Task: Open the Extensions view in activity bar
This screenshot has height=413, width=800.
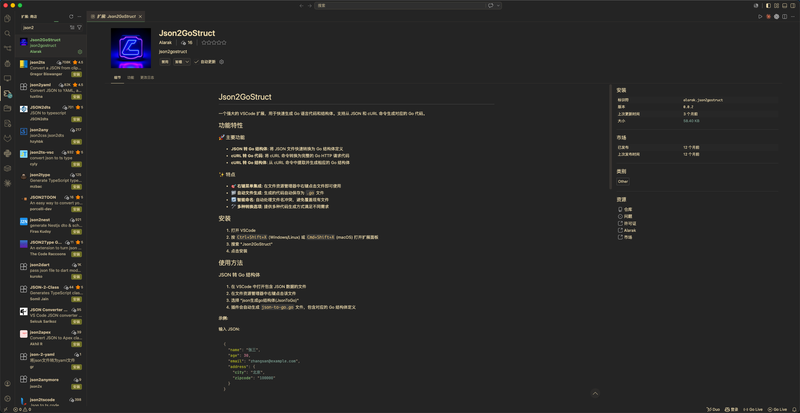Action: pos(7,93)
